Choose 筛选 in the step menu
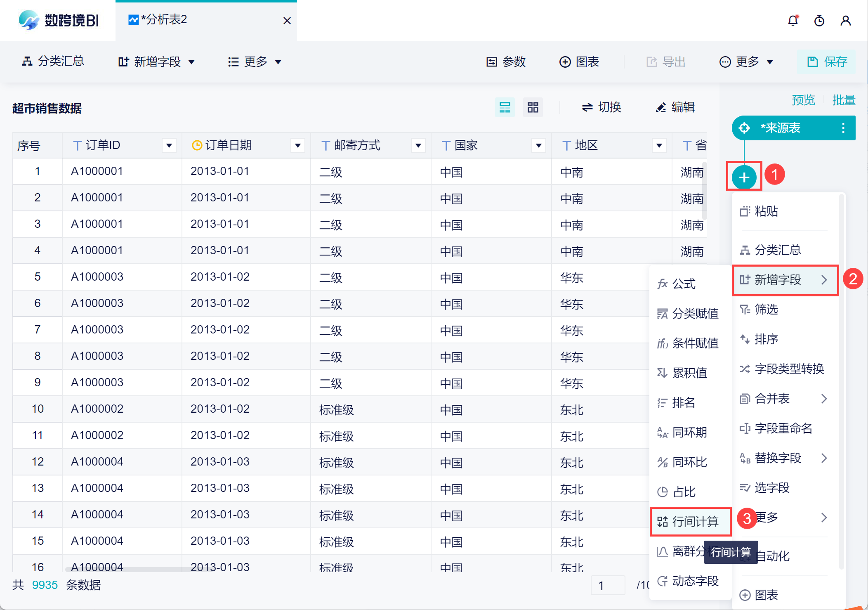The height and width of the screenshot is (610, 868). pos(766,310)
